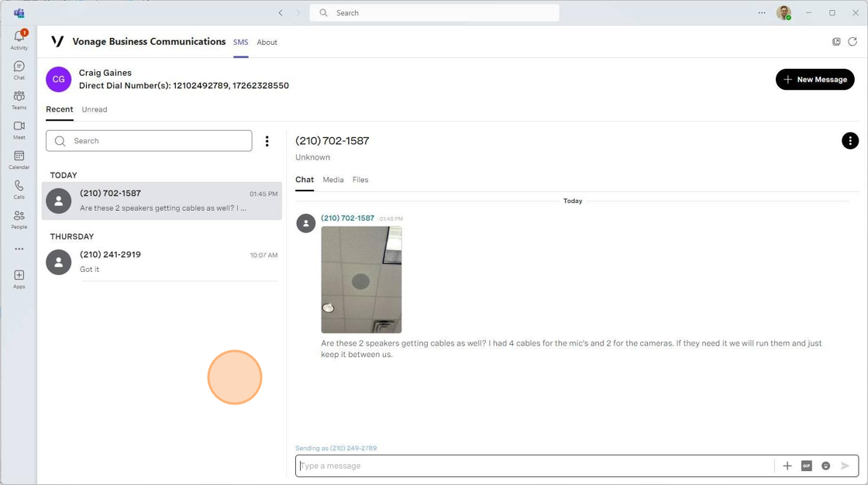Click the (210) 702-1587 sender link
The image size is (868, 485).
(x=348, y=218)
